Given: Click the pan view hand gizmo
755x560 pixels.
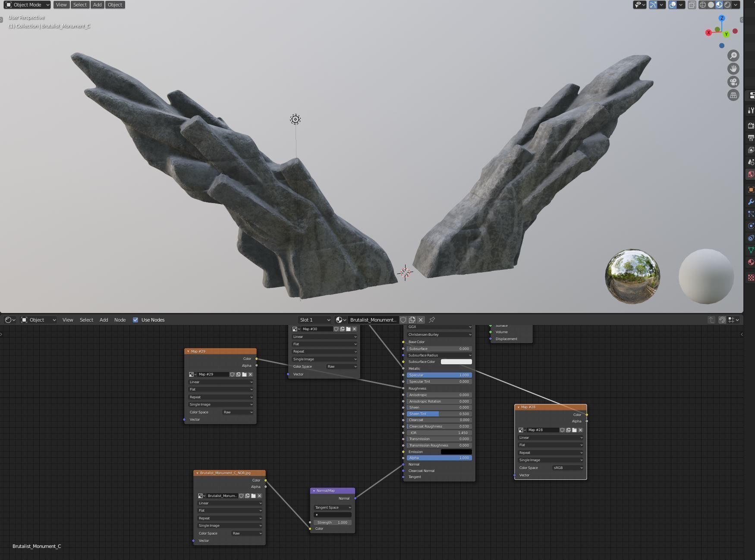Looking at the screenshot, I should [x=733, y=69].
